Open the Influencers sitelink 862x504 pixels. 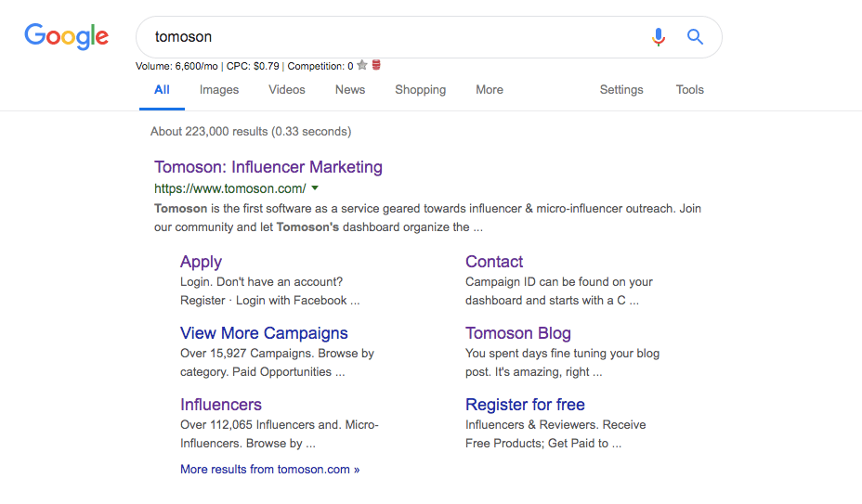pos(221,405)
